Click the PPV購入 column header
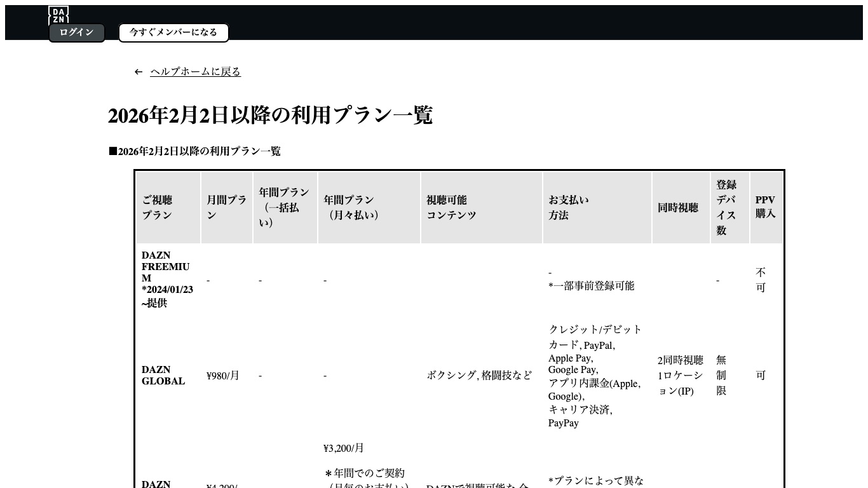The height and width of the screenshot is (488, 868). (766, 208)
